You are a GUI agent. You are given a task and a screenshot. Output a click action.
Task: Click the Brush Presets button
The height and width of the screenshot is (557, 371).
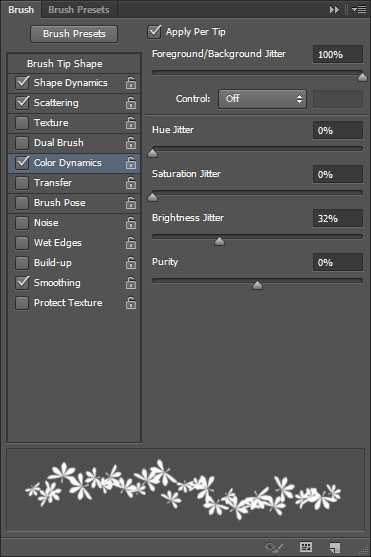74,34
